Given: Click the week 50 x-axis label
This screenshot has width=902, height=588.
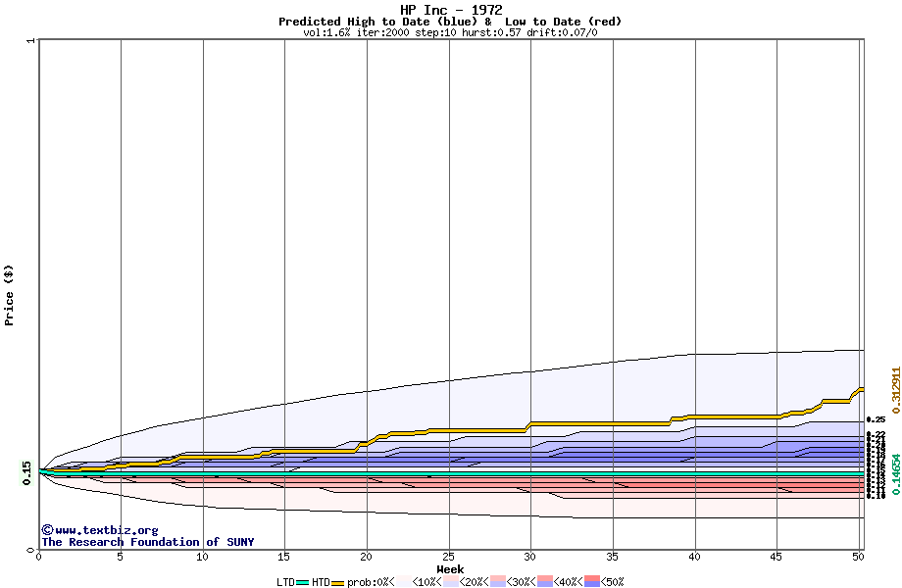Looking at the screenshot, I should 859,557.
